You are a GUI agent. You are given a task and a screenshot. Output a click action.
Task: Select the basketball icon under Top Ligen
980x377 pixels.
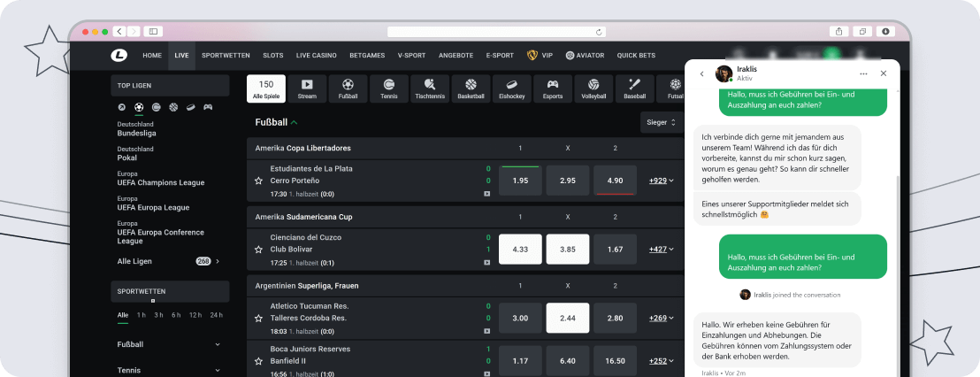click(x=173, y=107)
